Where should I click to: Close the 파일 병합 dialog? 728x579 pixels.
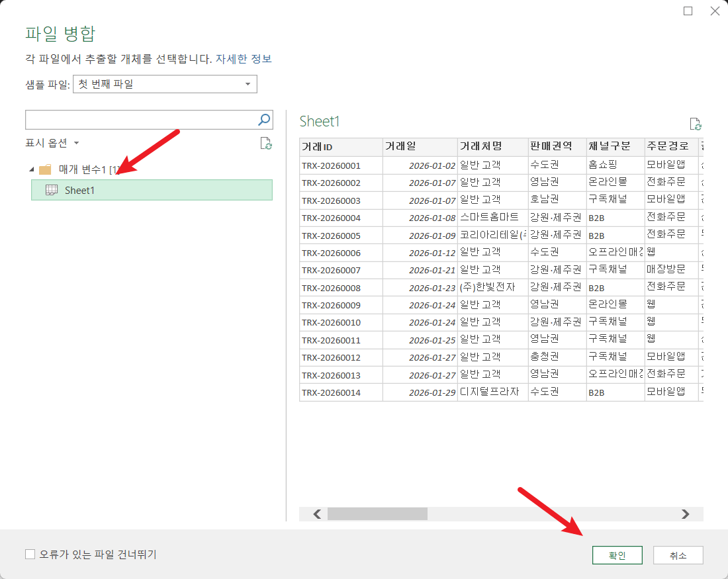[715, 11]
